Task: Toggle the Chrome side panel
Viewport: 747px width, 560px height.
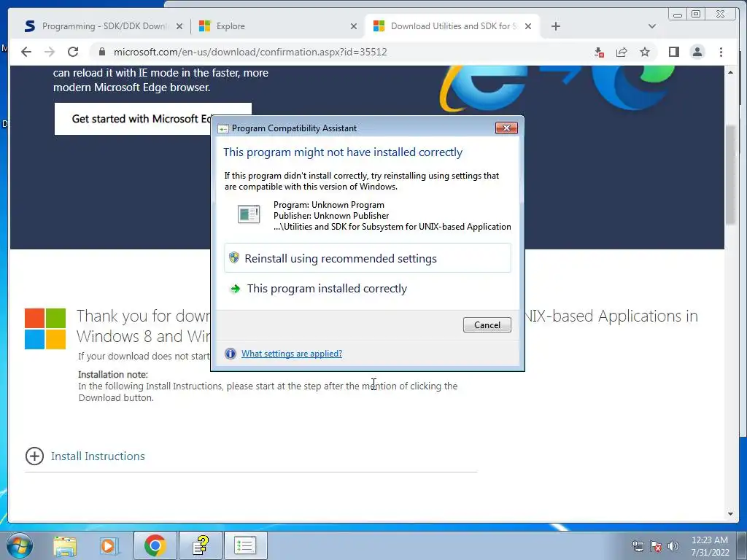Action: click(673, 52)
